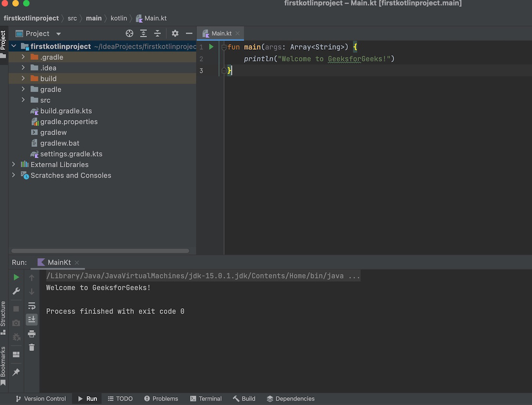Click the Stop process icon
This screenshot has height=405, width=532.
[16, 309]
